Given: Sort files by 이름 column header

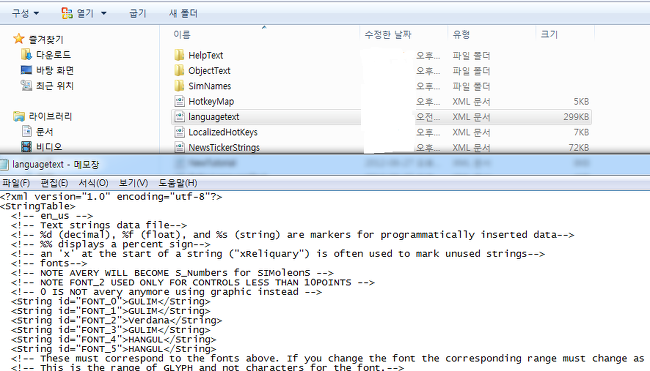Looking at the screenshot, I should tap(182, 34).
